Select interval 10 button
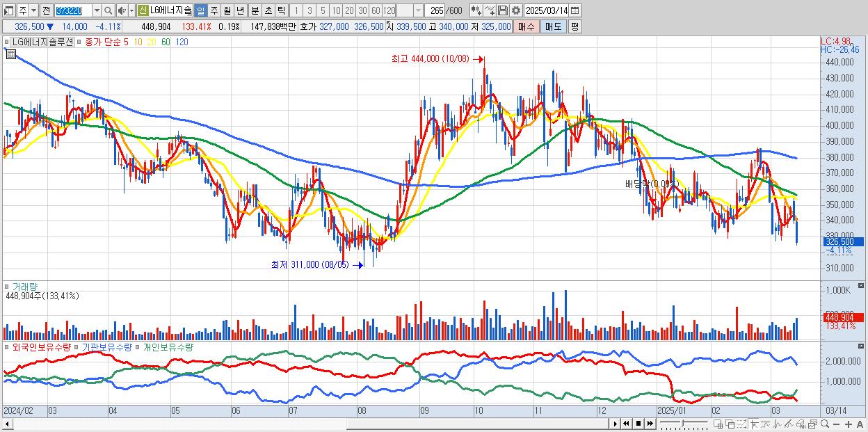This screenshot has height=432, width=868. tap(336, 10)
